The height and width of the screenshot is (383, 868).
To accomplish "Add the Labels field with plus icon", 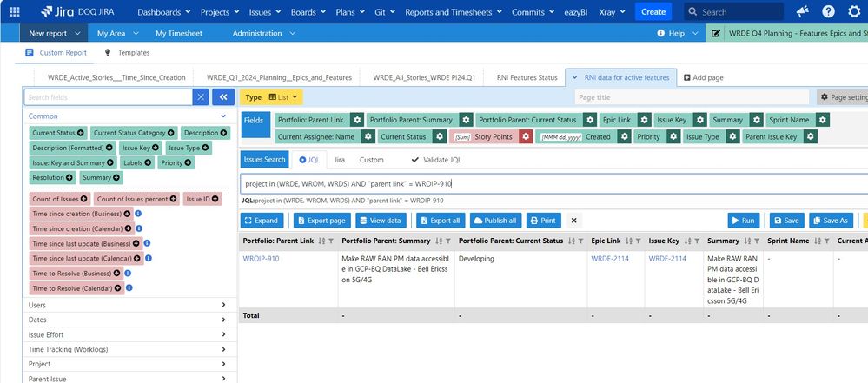I will tap(148, 162).
